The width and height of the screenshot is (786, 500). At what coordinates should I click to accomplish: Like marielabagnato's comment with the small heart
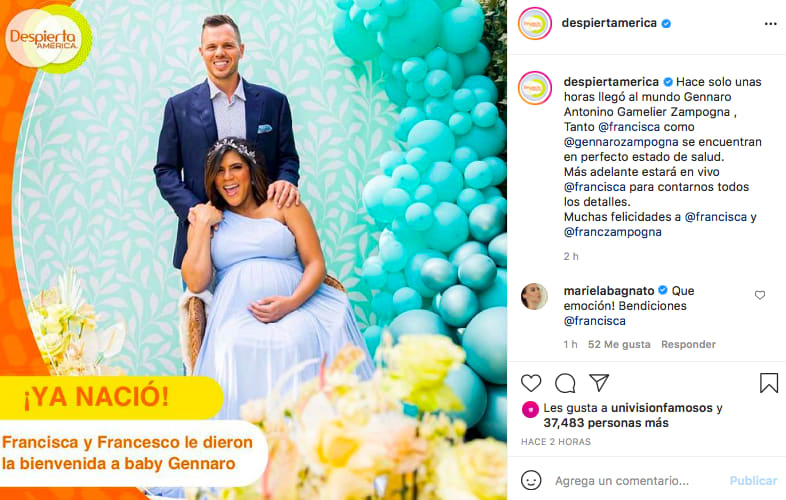point(760,295)
